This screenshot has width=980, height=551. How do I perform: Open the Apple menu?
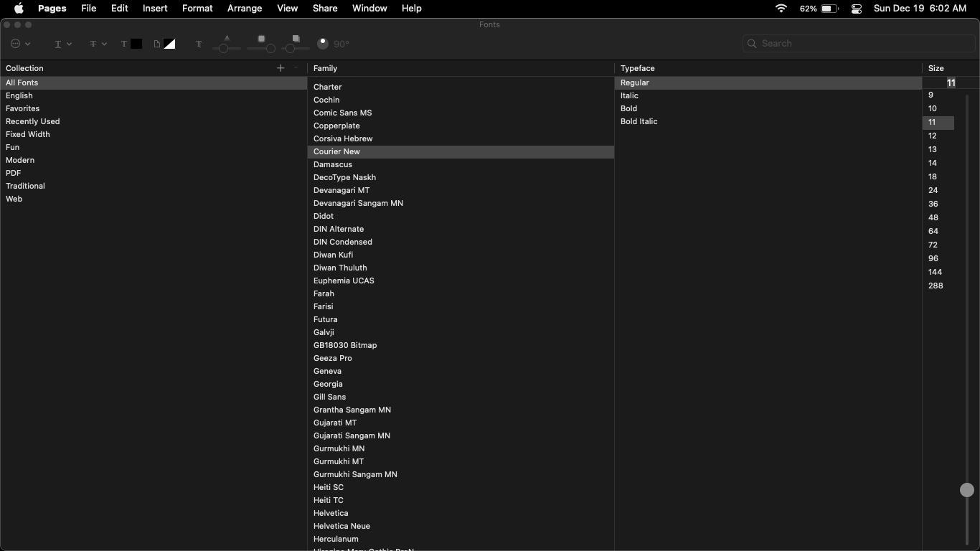(x=19, y=9)
